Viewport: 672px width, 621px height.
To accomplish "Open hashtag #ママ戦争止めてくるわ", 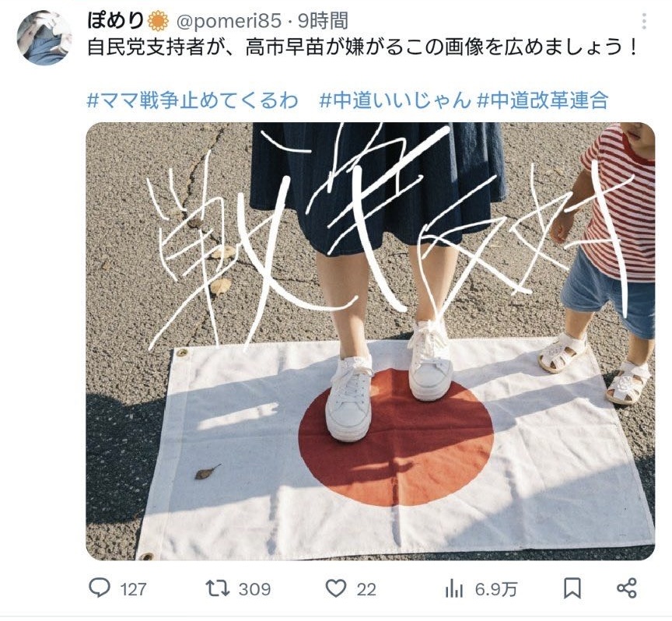I will [x=192, y=101].
